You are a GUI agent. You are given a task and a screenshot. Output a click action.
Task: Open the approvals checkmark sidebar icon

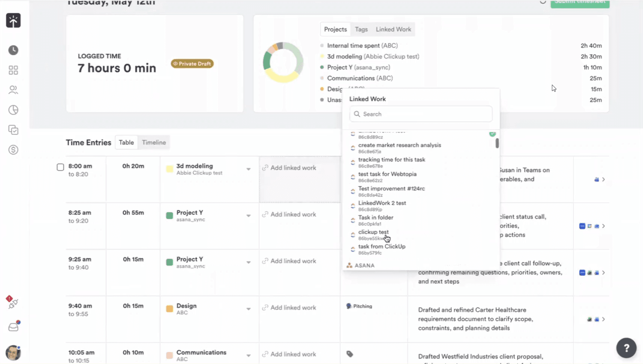(13, 130)
